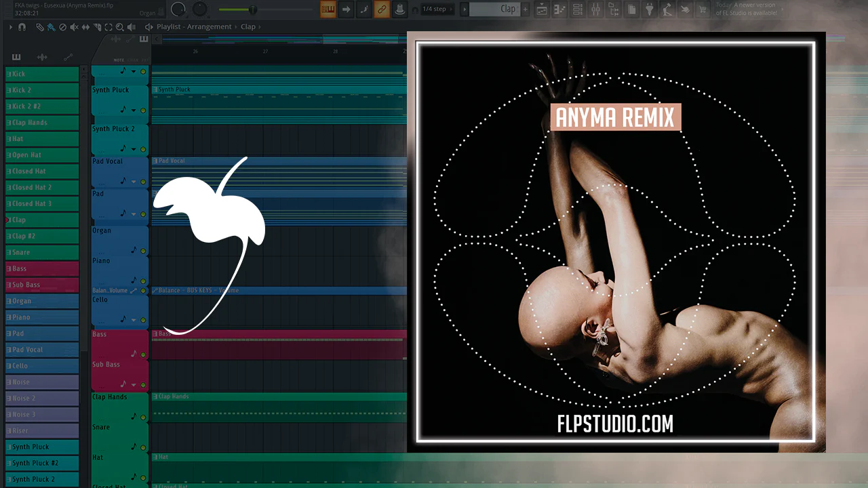Image resolution: width=868 pixels, height=488 pixels.
Task: Select the Slice blade tool
Action: point(97,27)
